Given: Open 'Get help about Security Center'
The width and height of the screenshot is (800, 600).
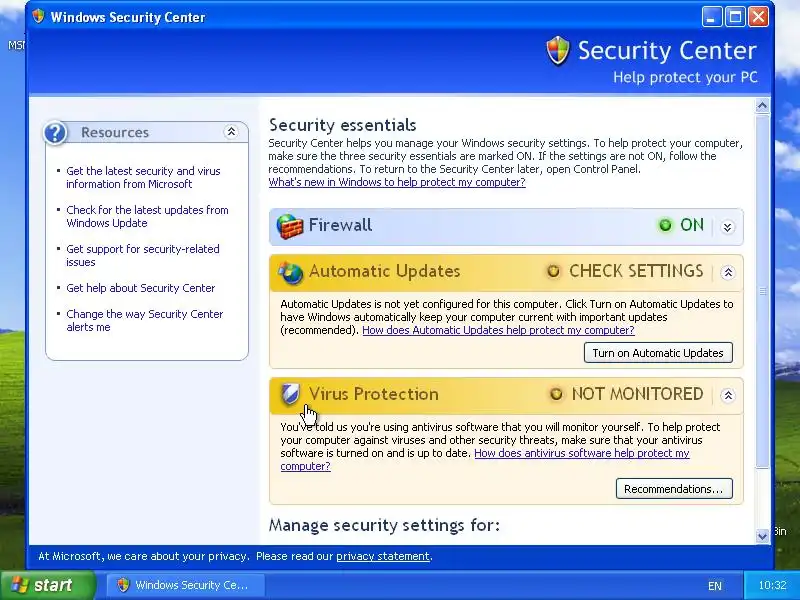Looking at the screenshot, I should point(141,288).
